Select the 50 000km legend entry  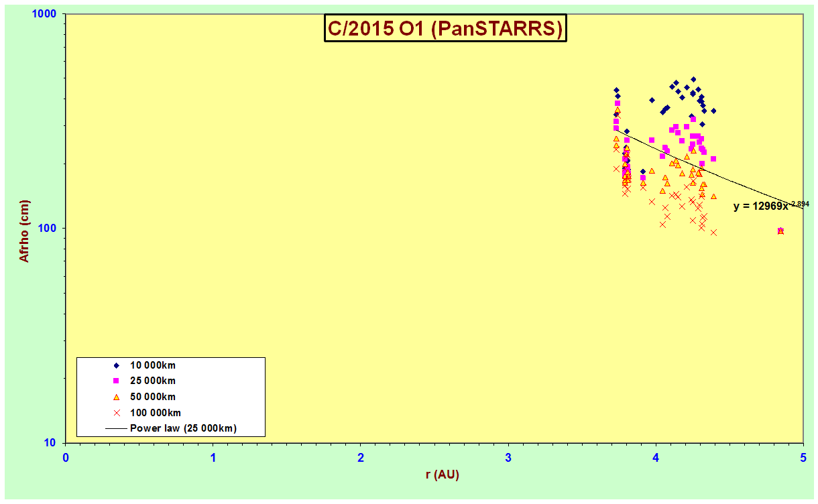pos(153,397)
